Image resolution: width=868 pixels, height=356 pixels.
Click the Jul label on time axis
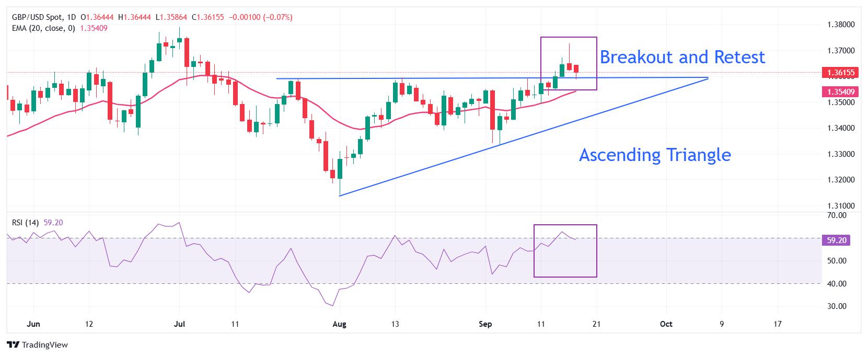(x=179, y=324)
